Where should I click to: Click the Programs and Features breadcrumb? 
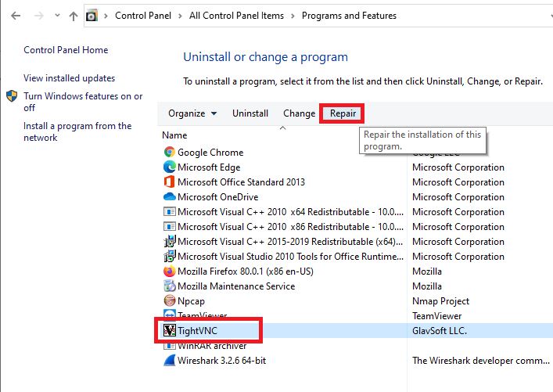click(x=349, y=16)
